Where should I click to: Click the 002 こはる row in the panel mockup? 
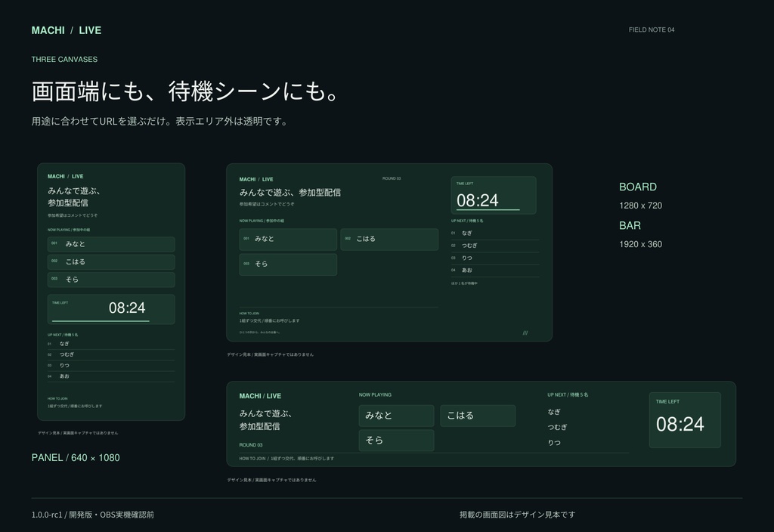coord(111,262)
